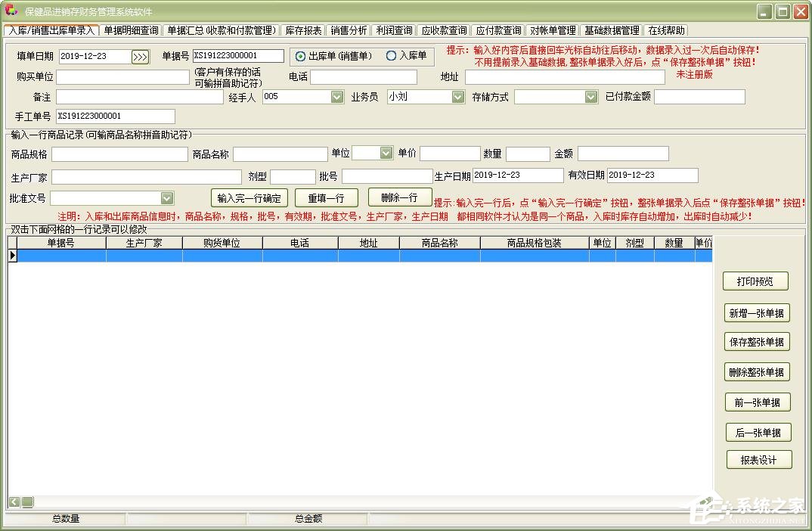Screen dimensions: 812x531
Task: Go to 后一张单据
Action: [x=758, y=433]
